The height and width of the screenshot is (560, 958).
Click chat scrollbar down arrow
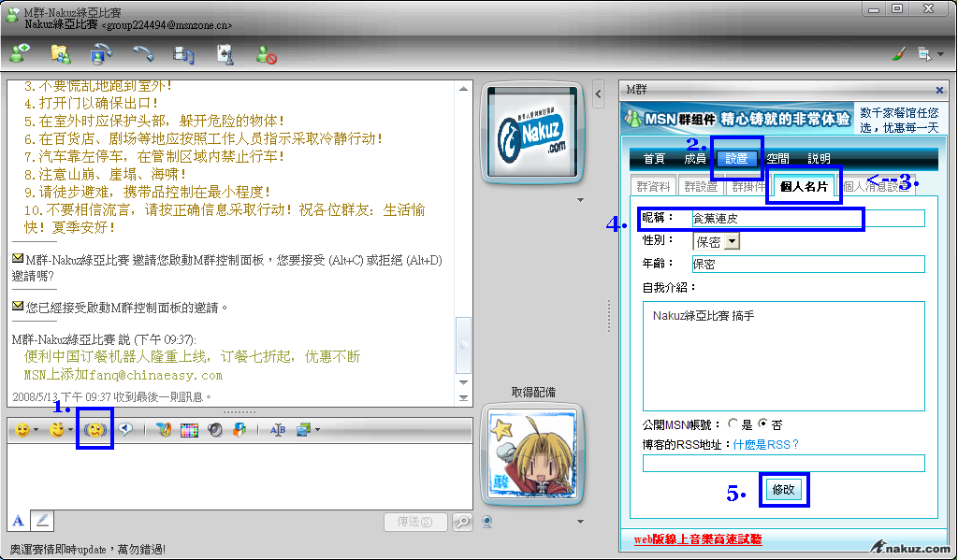(463, 382)
